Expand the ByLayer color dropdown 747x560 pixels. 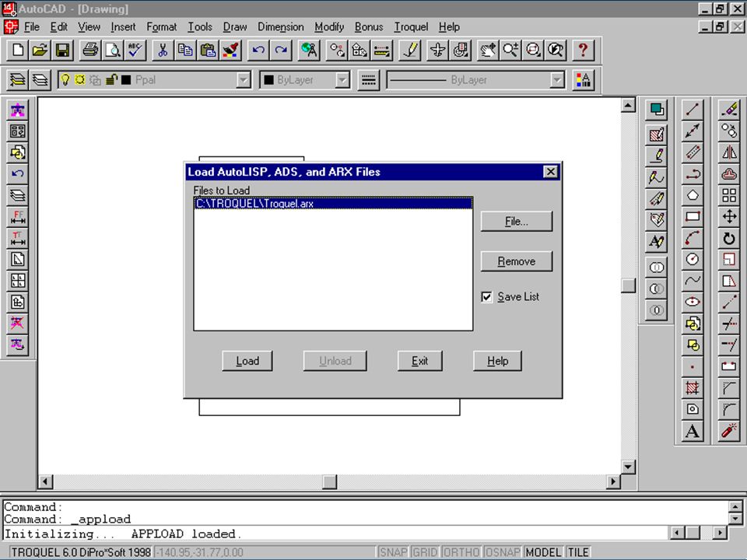pyautogui.click(x=342, y=80)
